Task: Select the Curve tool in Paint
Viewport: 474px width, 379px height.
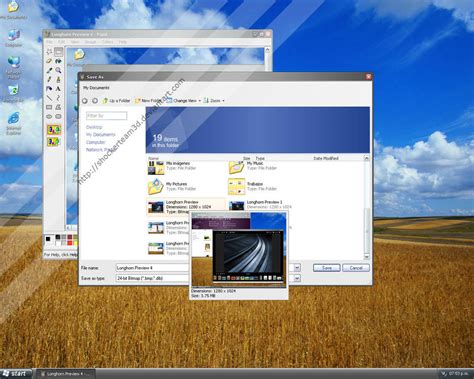Action: [58, 98]
